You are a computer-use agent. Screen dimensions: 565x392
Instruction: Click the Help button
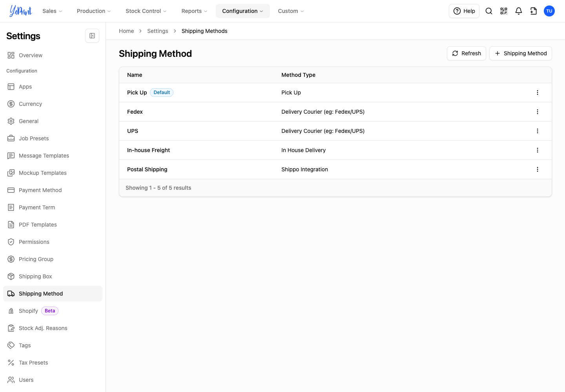(464, 11)
